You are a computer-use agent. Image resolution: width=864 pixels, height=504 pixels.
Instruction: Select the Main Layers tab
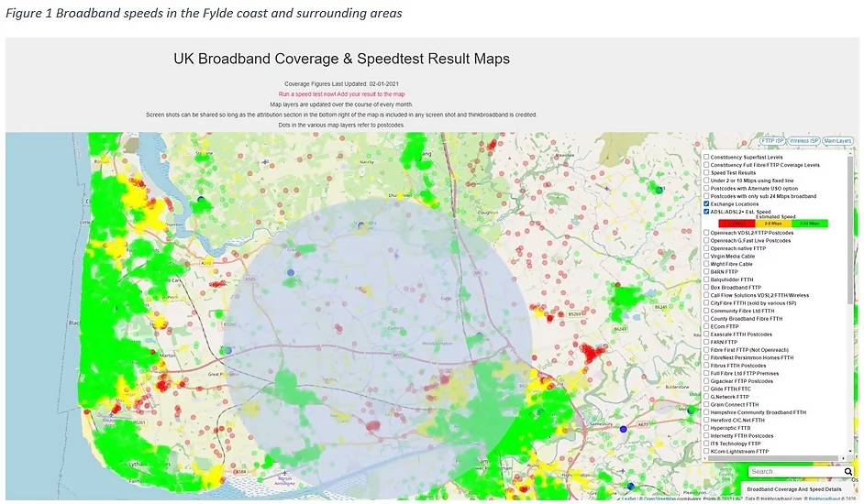click(x=836, y=141)
